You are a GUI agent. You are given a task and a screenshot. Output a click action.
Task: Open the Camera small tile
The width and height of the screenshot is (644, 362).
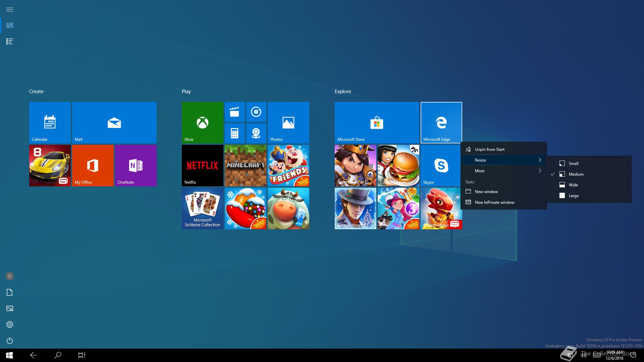(x=256, y=133)
